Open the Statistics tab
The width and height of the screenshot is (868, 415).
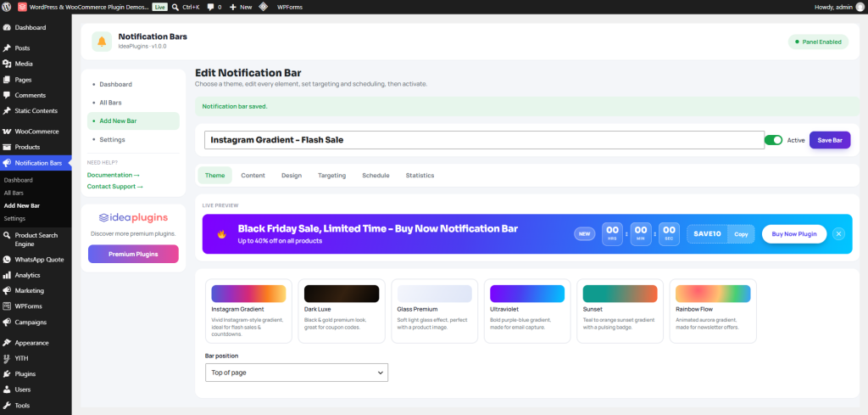(x=420, y=175)
